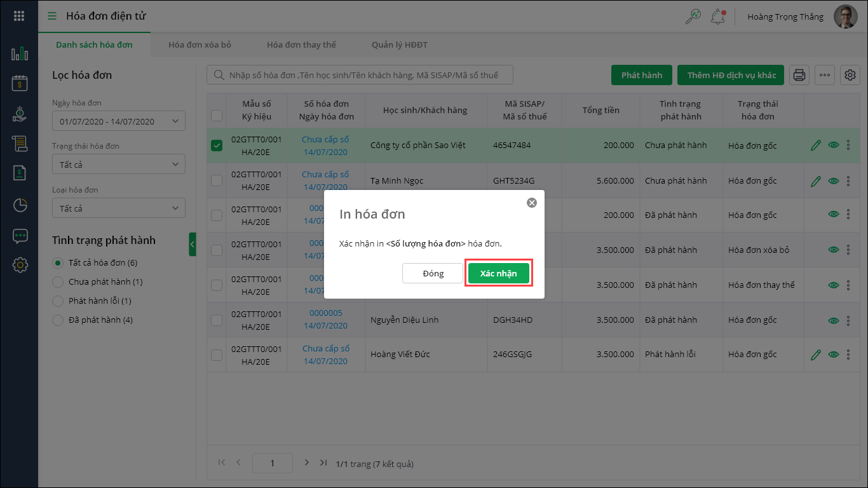
Task: Edit the Công ty cổ phần Sao Việt invoice
Action: 817,146
